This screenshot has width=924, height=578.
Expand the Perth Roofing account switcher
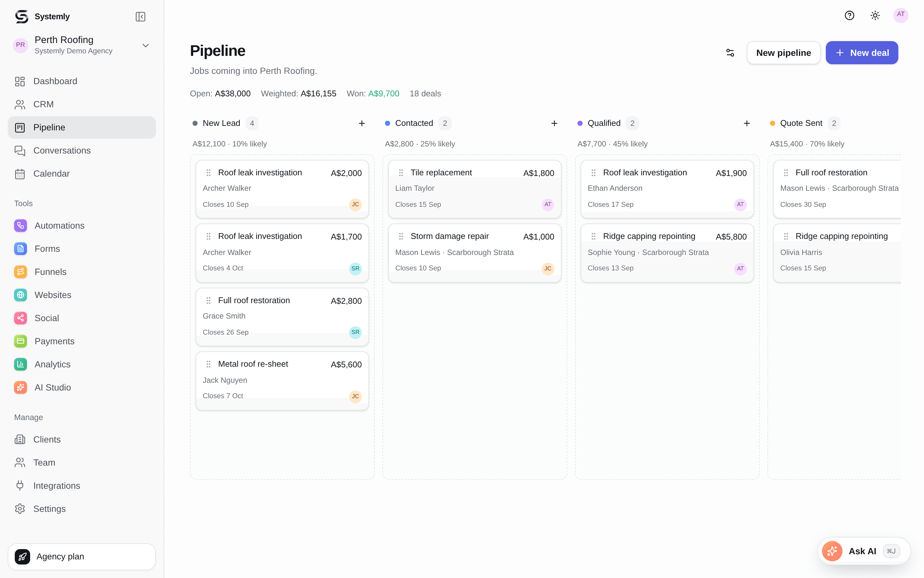[x=82, y=45]
